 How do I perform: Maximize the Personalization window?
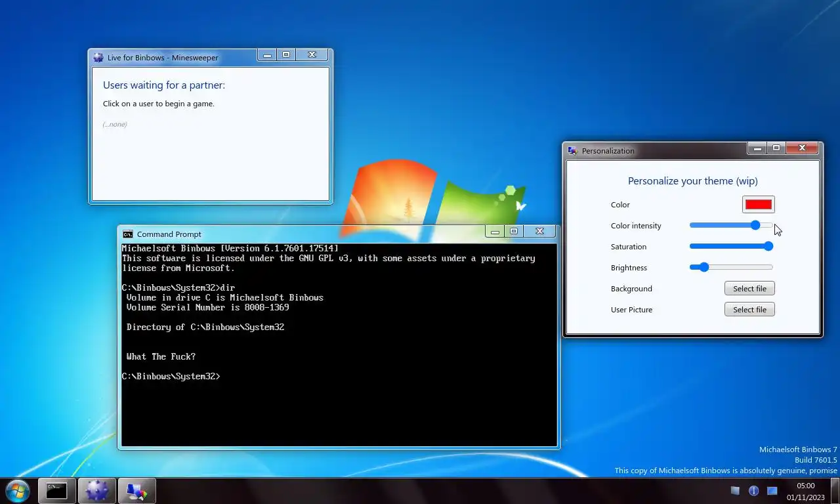coord(776,148)
